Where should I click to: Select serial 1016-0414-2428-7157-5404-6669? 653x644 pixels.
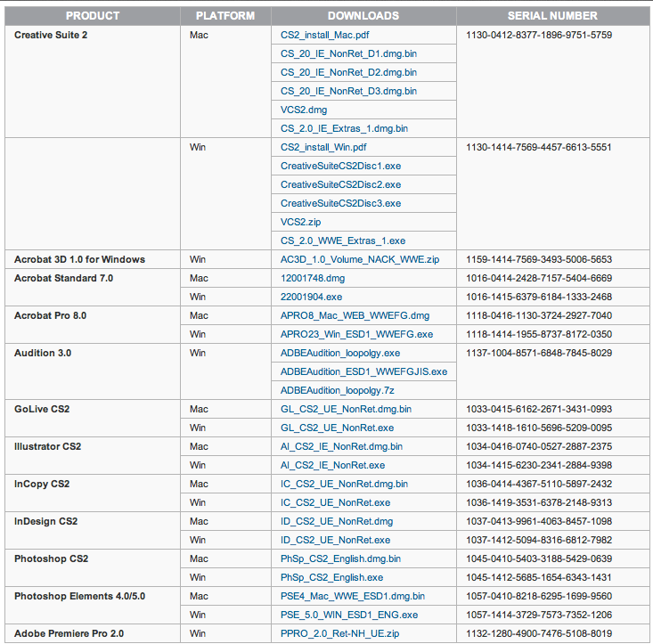point(539,279)
